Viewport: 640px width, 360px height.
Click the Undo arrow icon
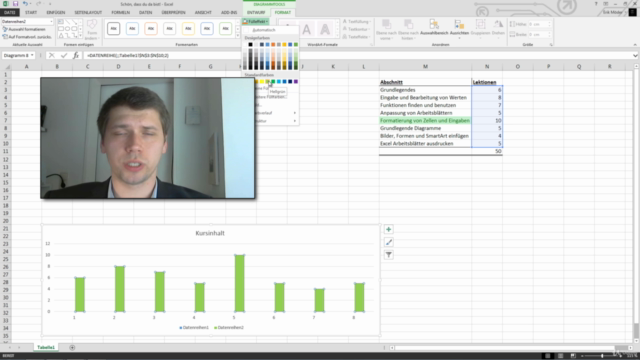pyautogui.click(x=25, y=4)
